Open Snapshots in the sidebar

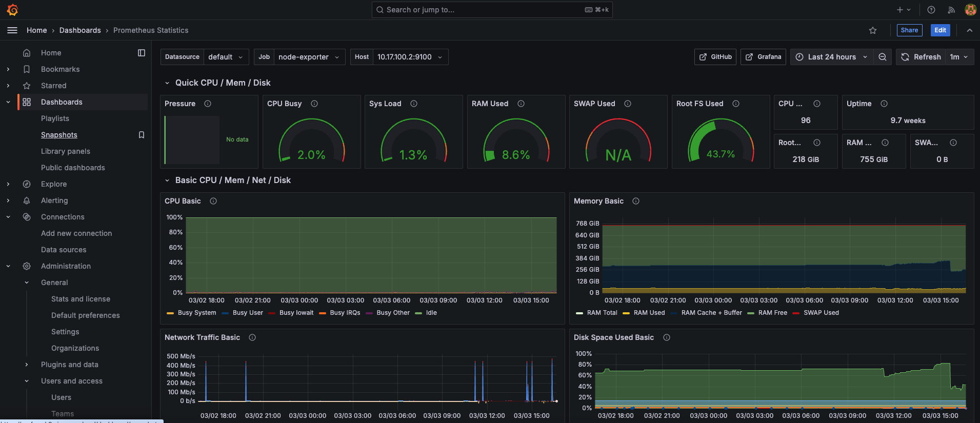tap(59, 135)
